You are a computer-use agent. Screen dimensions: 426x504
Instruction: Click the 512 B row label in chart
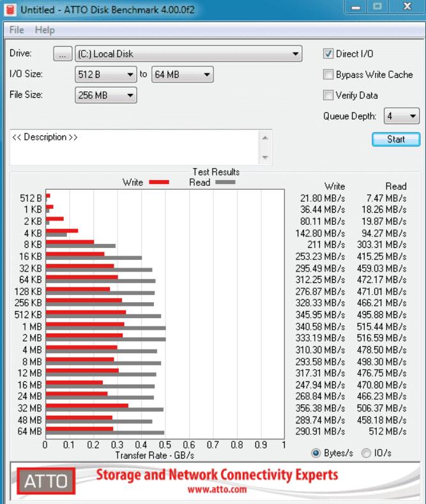31,198
